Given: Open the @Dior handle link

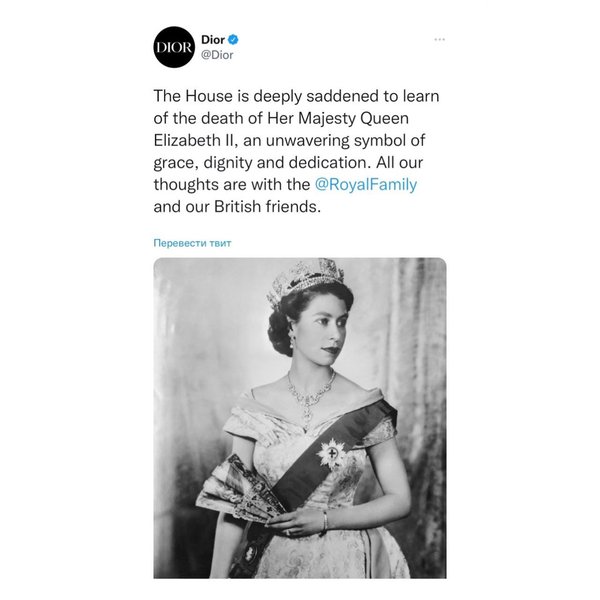Looking at the screenshot, I should click(217, 54).
